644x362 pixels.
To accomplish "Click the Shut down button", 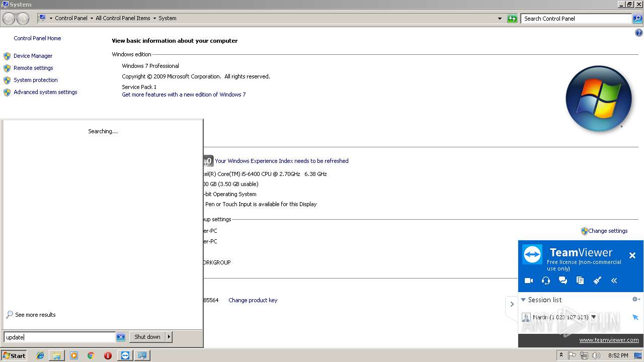I will [147, 337].
